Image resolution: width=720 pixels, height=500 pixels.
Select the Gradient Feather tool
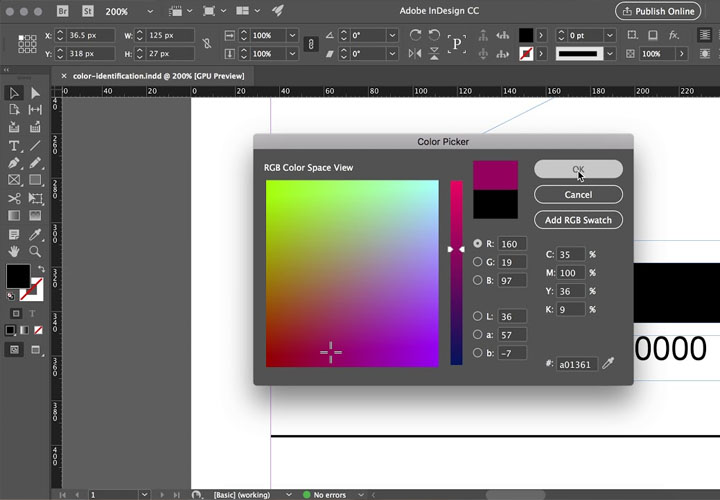pyautogui.click(x=35, y=215)
